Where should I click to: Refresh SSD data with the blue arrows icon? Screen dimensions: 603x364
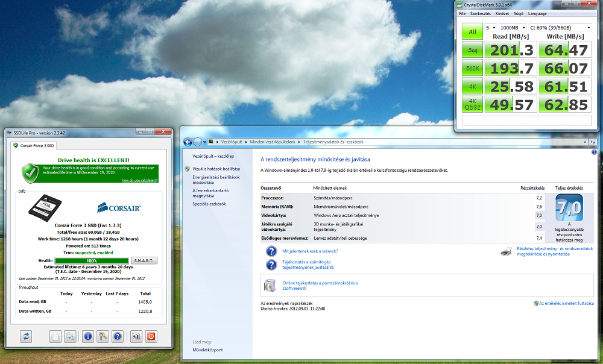[26, 337]
